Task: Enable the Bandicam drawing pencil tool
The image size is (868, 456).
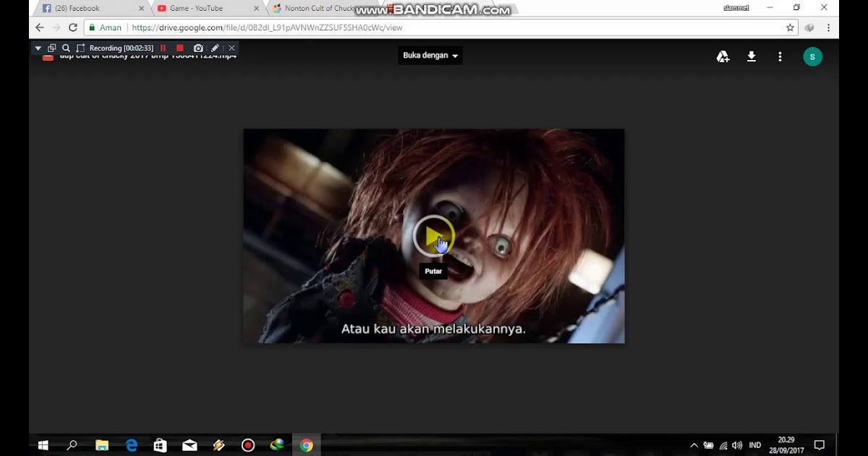Action: click(x=215, y=48)
